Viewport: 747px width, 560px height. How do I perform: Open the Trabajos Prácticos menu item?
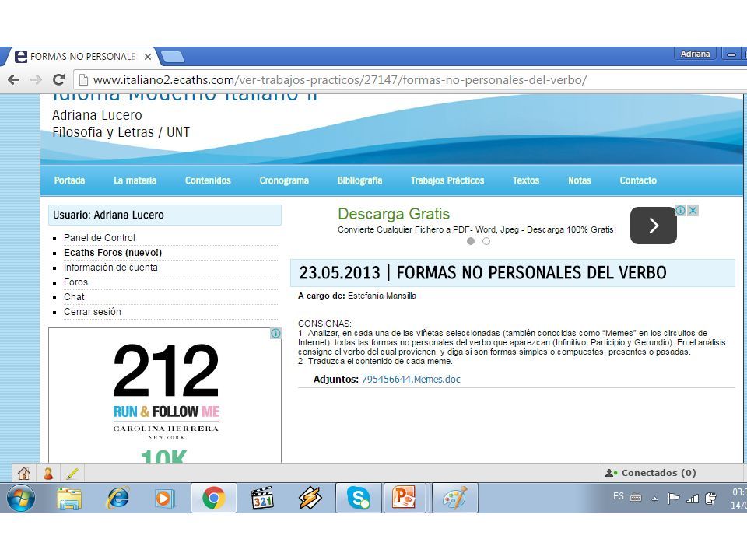pyautogui.click(x=447, y=180)
